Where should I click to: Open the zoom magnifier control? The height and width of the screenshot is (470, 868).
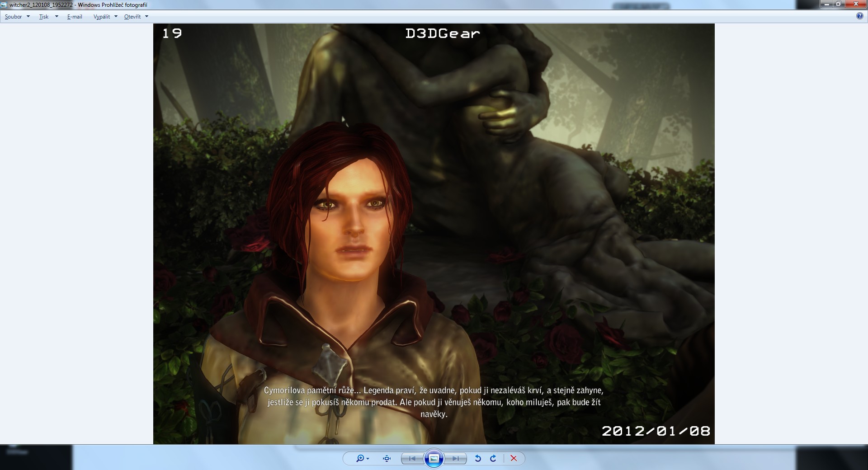click(x=363, y=458)
